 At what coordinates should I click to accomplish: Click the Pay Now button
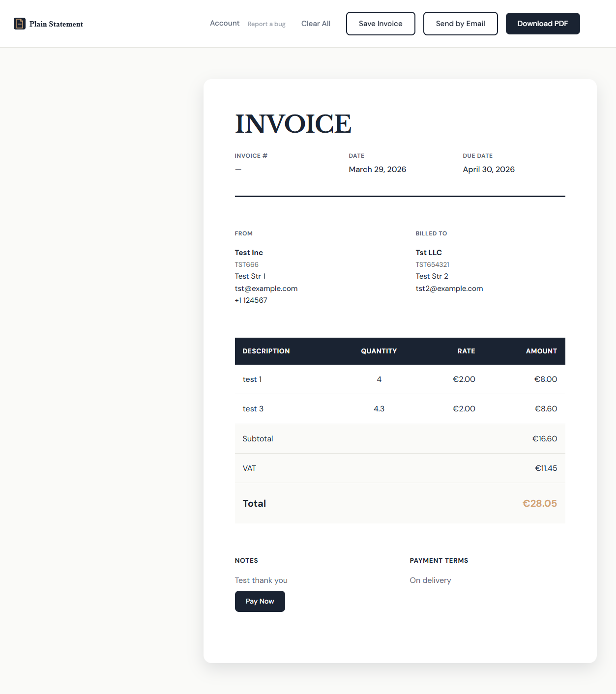260,601
